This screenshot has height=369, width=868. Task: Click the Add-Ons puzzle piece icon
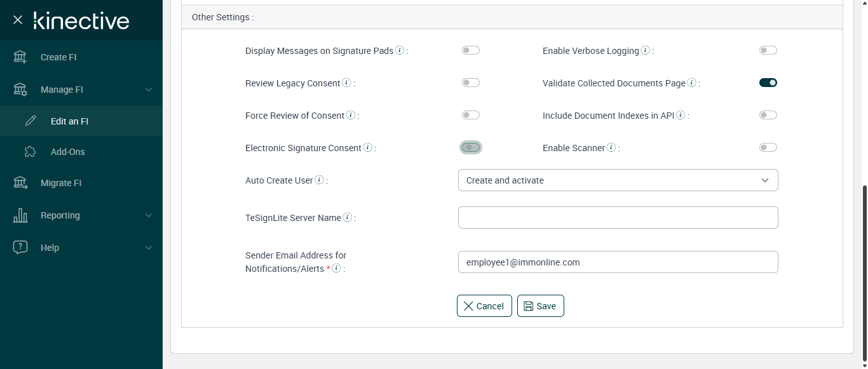point(31,152)
